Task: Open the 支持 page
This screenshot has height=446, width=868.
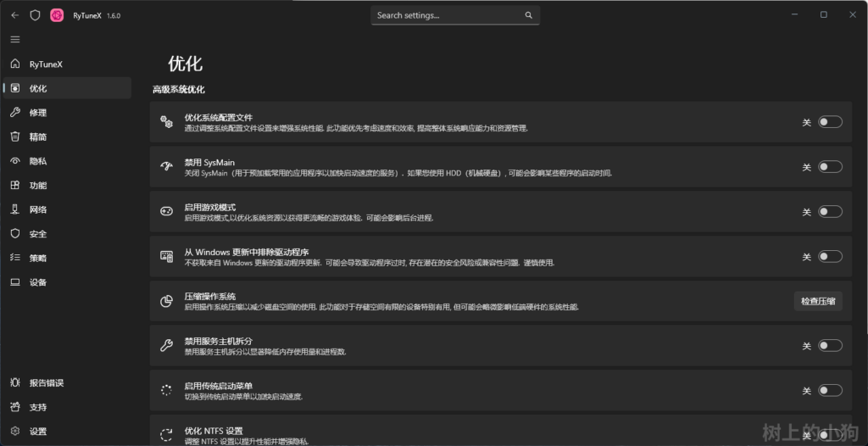Action: coord(67,407)
